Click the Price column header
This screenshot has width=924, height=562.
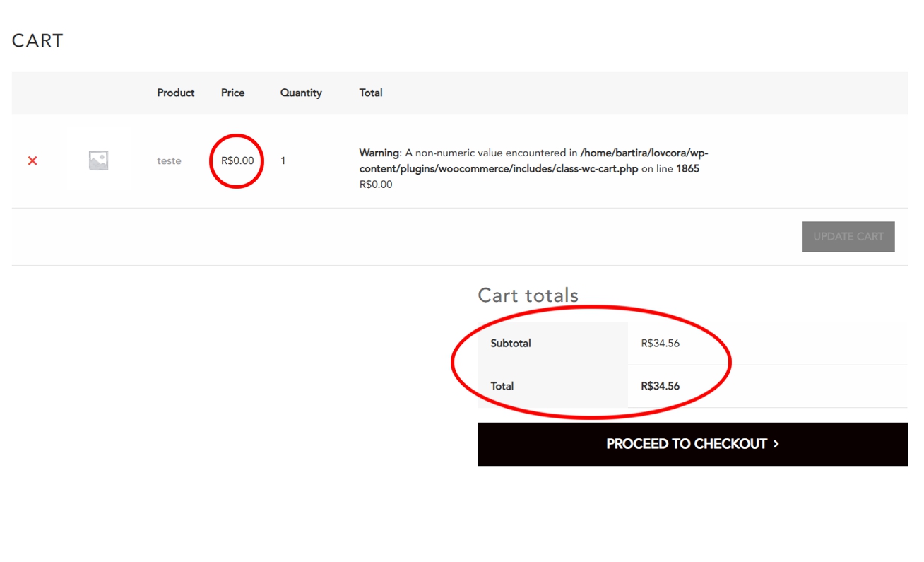pyautogui.click(x=232, y=93)
